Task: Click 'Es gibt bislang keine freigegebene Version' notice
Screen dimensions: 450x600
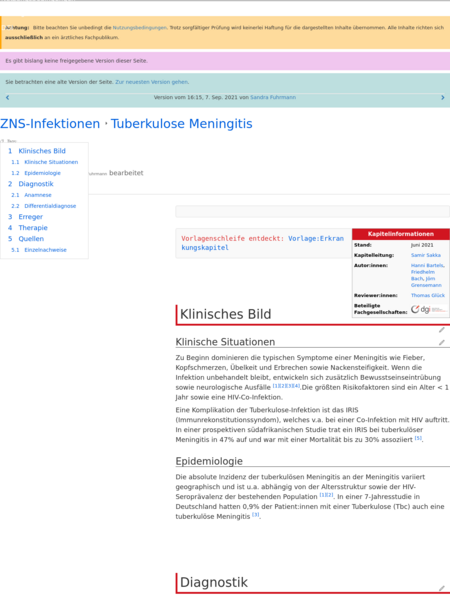Action: point(76,61)
